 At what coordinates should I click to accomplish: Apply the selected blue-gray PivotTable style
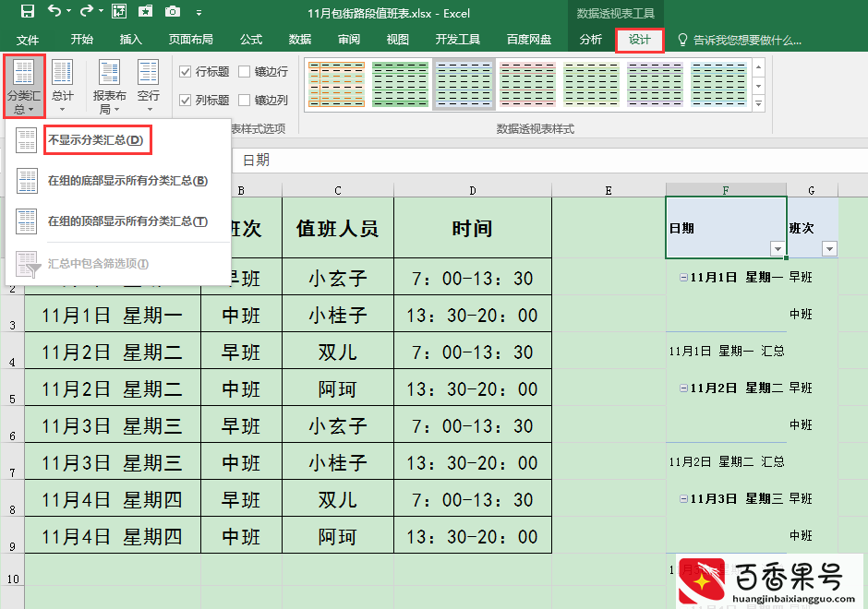[x=464, y=84]
